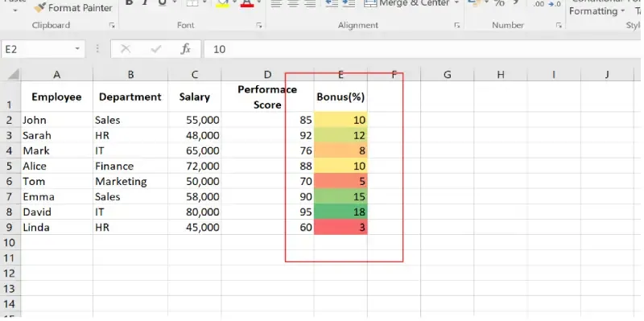The height and width of the screenshot is (321, 644).
Task: Apply the red font color A button
Action: pyautogui.click(x=247, y=3)
